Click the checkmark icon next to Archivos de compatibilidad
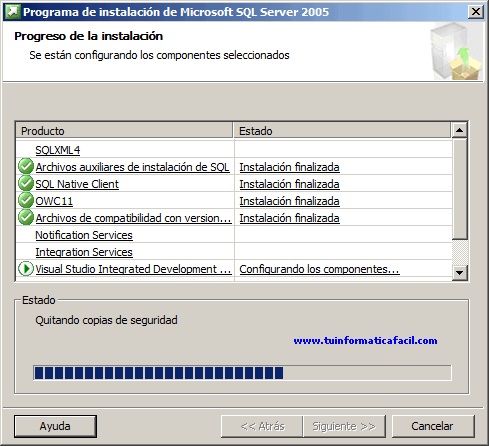Image resolution: width=489 pixels, height=446 pixels. tap(26, 217)
